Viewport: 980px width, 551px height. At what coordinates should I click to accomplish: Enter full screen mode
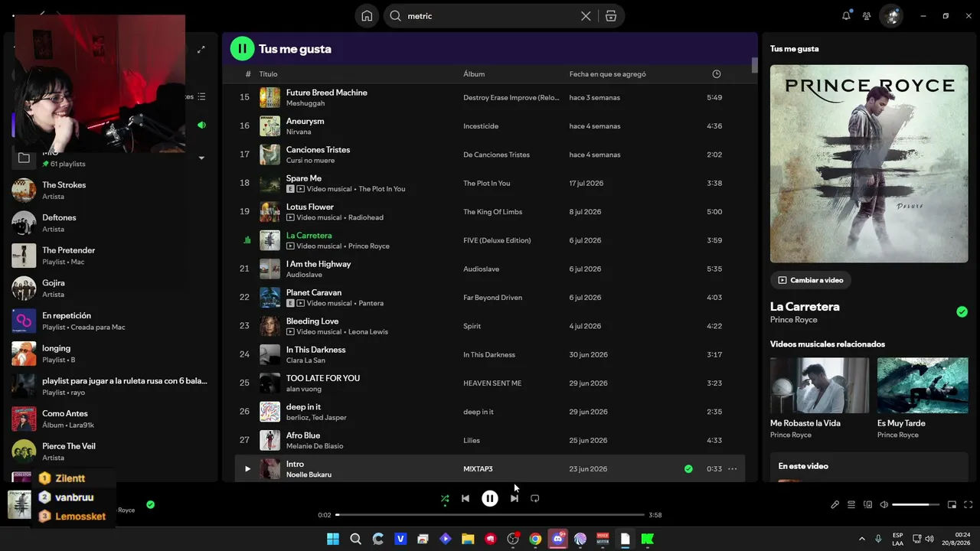click(969, 505)
